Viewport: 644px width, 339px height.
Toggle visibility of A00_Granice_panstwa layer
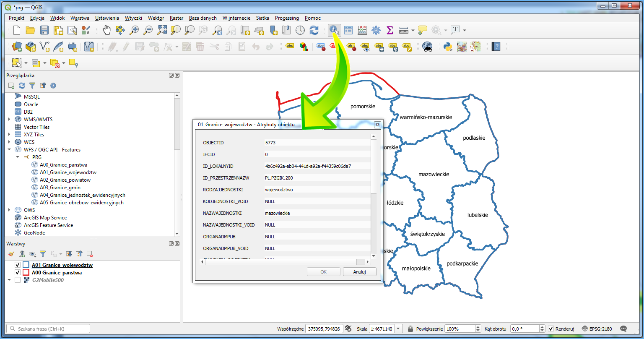point(17,273)
